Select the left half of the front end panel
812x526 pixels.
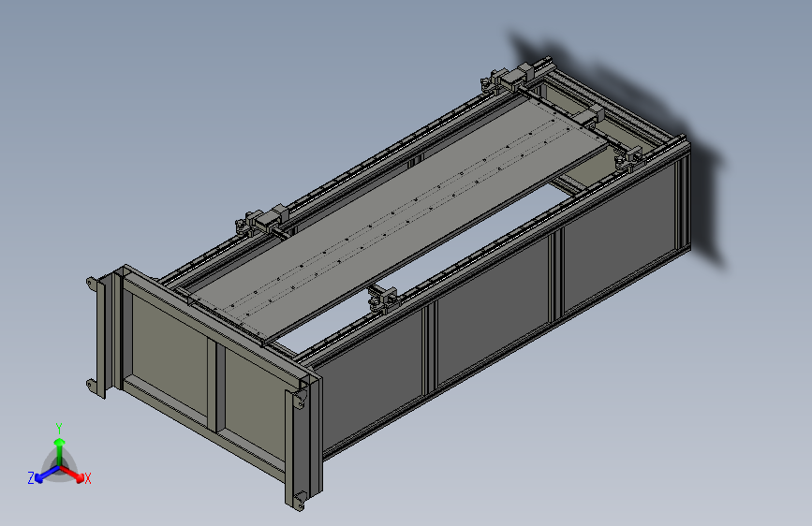coord(169,355)
